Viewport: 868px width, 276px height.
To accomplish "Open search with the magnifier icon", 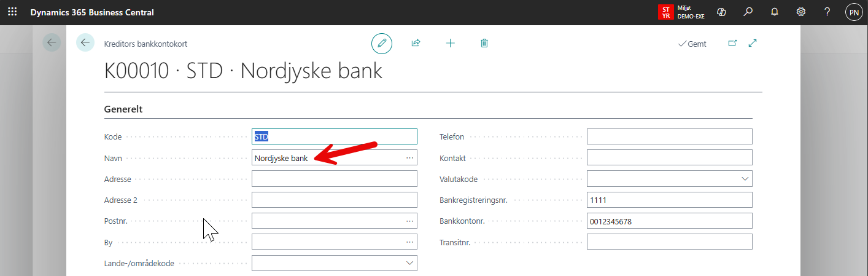I will [748, 12].
